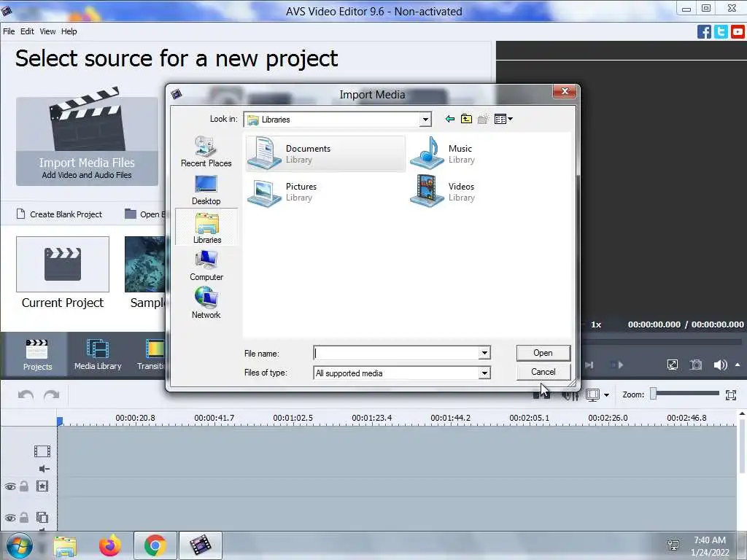
Task: Click the redo arrow above timeline
Action: coord(52,395)
